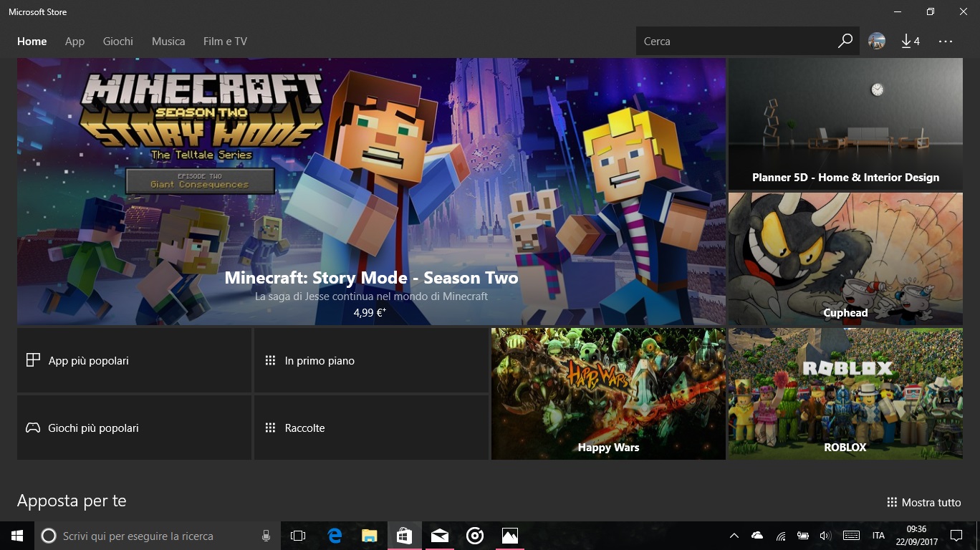This screenshot has width=980, height=550.
Task: Click Mostra tutto link
Action: [924, 502]
